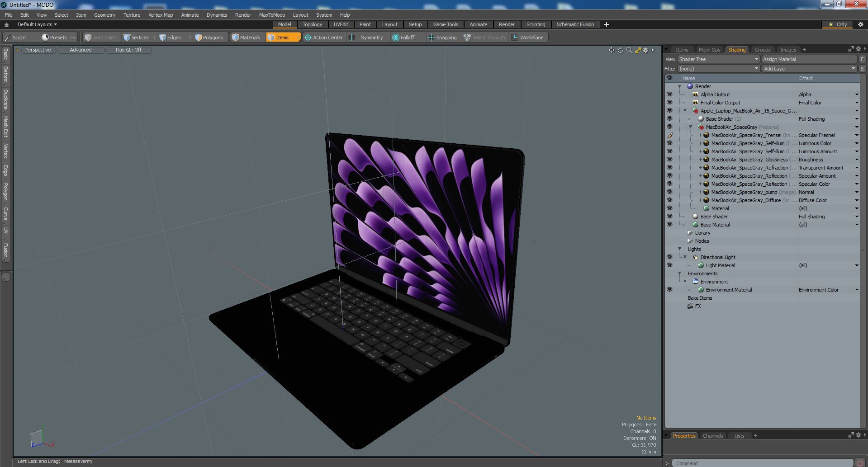The height and width of the screenshot is (467, 868).
Task: Toggle the Ray GL: Off button
Action: click(128, 50)
